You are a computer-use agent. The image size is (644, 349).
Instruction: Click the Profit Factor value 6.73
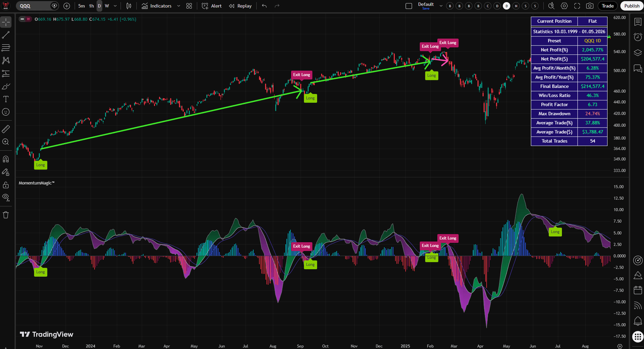[592, 104]
